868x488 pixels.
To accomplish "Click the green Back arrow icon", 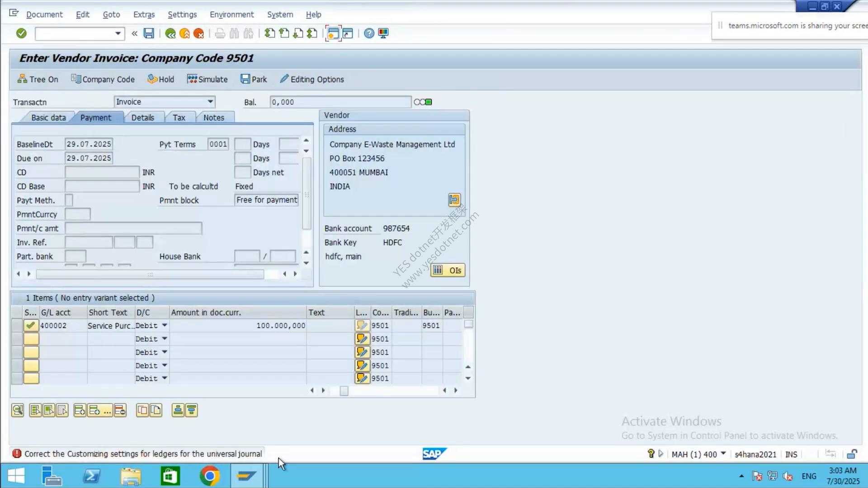I will coord(170,33).
